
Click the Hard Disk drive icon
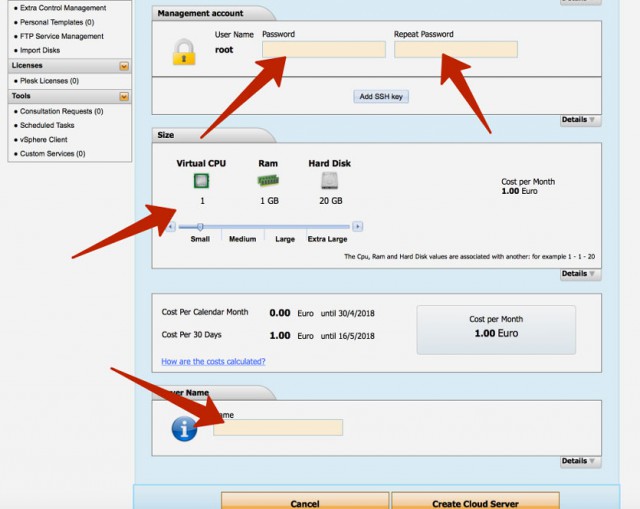pyautogui.click(x=330, y=181)
